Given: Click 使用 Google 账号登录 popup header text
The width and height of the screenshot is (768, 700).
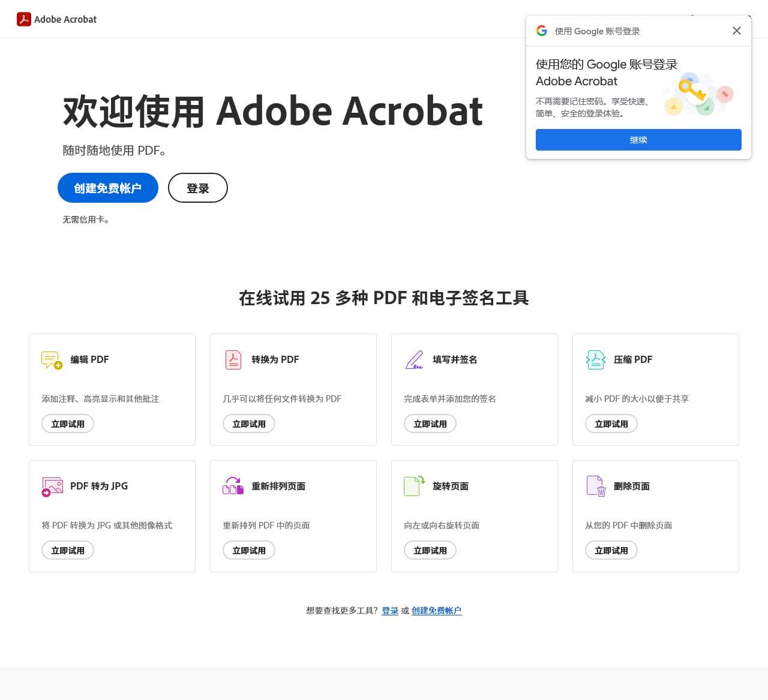Looking at the screenshot, I should coord(598,31).
